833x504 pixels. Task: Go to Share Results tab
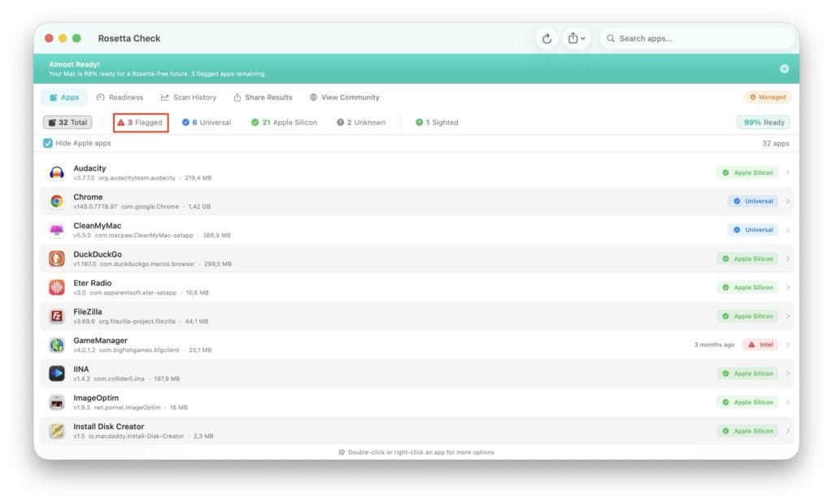click(263, 98)
